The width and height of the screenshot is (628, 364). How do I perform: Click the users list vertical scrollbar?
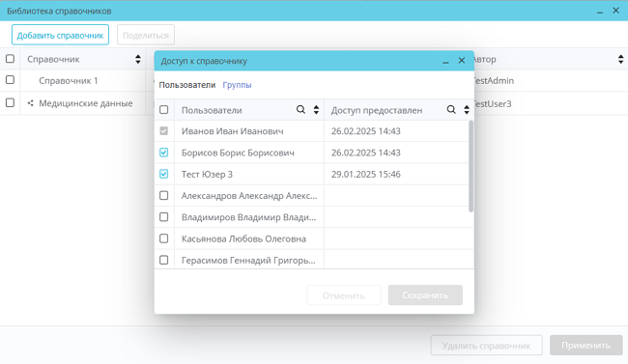(x=471, y=166)
